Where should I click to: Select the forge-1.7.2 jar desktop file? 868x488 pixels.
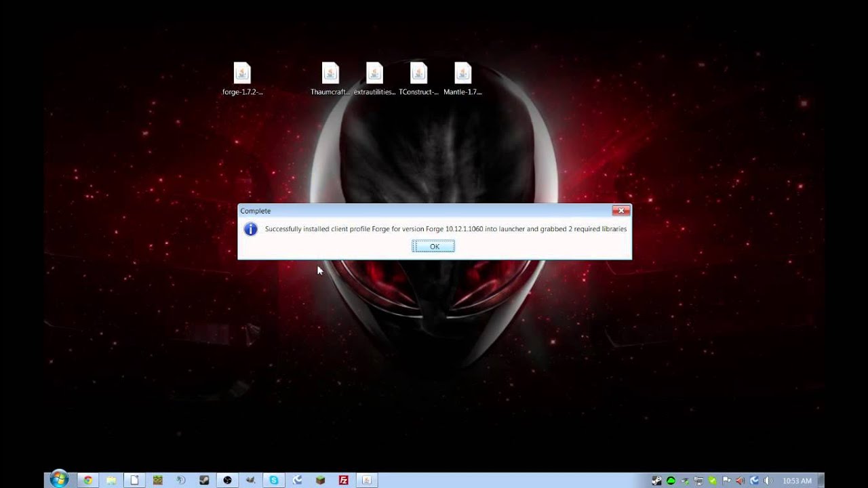(x=242, y=79)
